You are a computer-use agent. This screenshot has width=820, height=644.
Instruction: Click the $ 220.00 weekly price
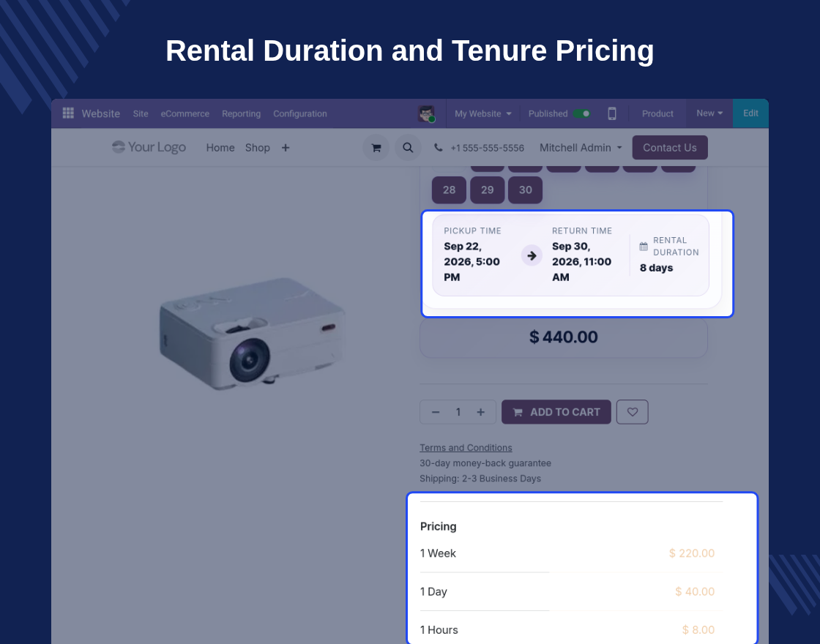pyautogui.click(x=692, y=553)
